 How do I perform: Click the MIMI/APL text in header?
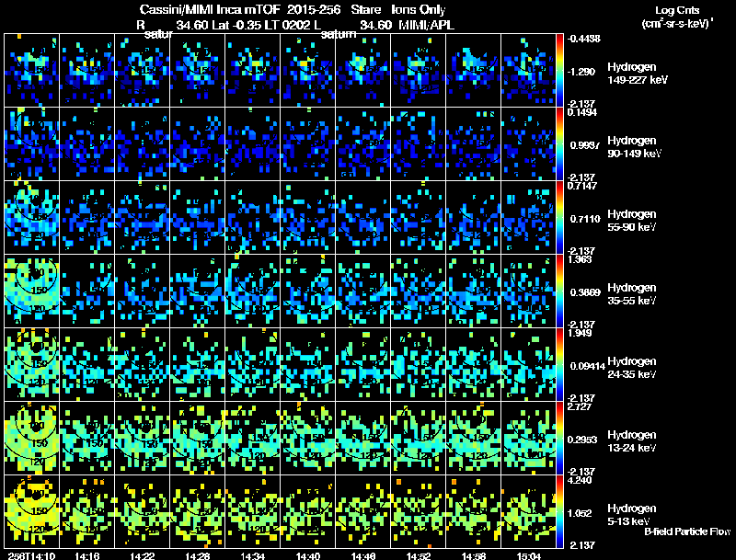[426, 25]
